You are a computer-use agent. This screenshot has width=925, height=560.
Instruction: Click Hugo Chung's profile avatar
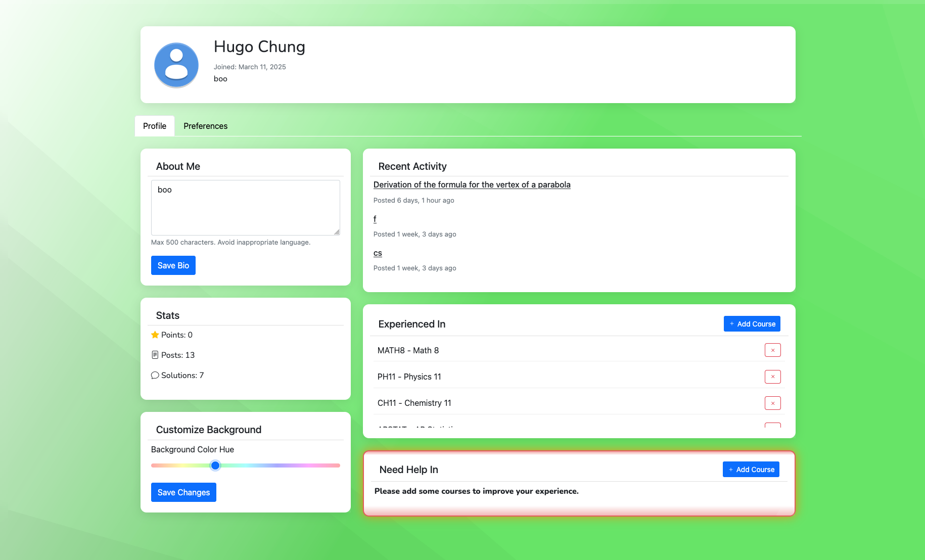coord(176,65)
